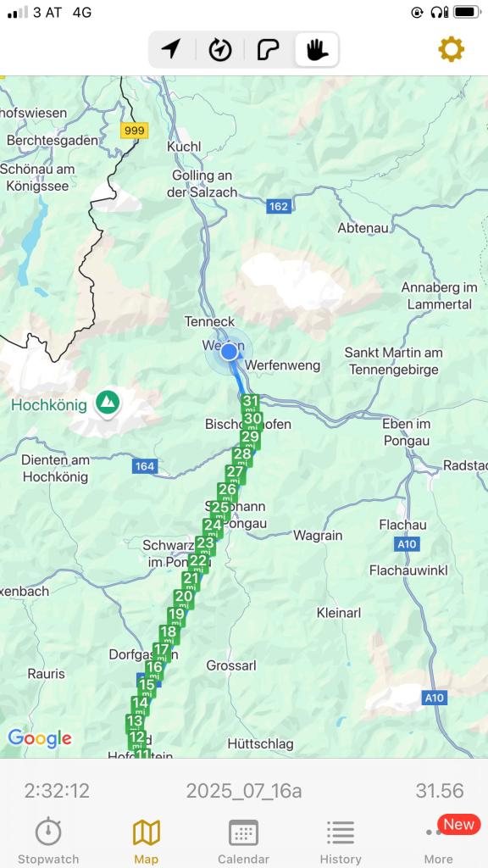Tap the mile 31 marker
Screen dimensions: 488x868
coord(251,403)
